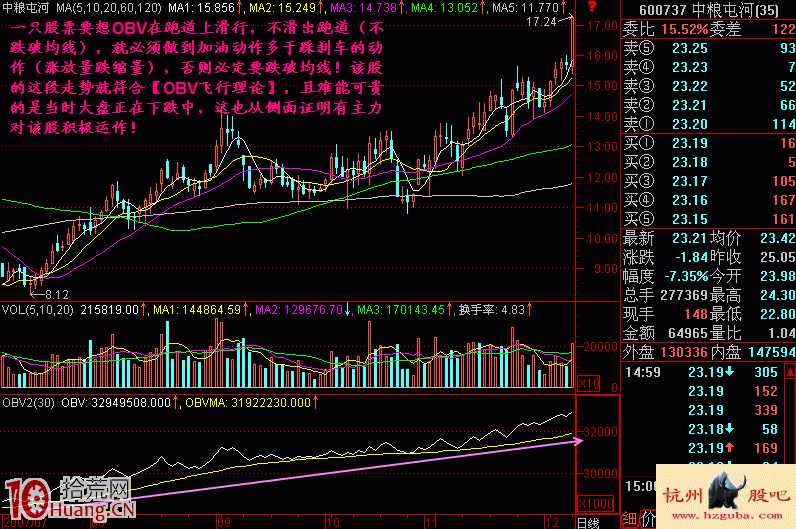
Task: Click the 8.12 low price marker
Action: 56,294
